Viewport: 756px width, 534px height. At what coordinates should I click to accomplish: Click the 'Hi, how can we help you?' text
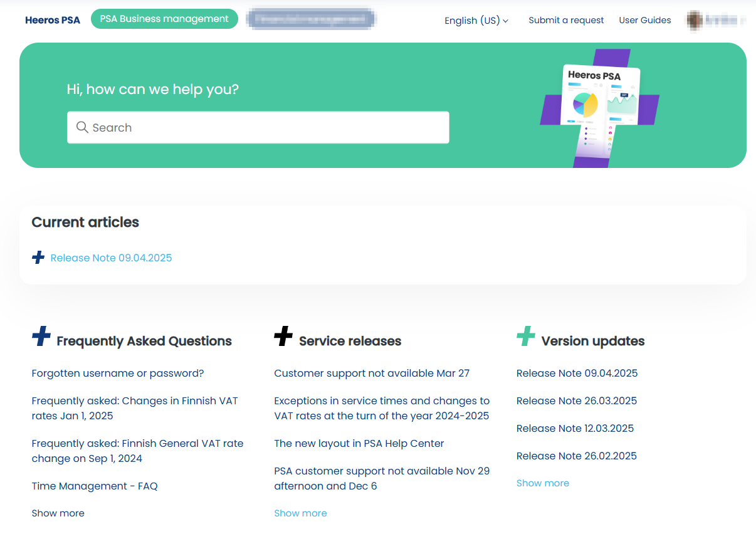pyautogui.click(x=153, y=89)
